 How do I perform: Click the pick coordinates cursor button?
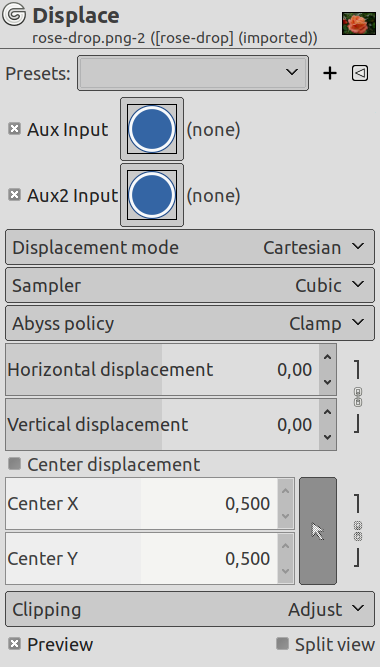click(318, 531)
